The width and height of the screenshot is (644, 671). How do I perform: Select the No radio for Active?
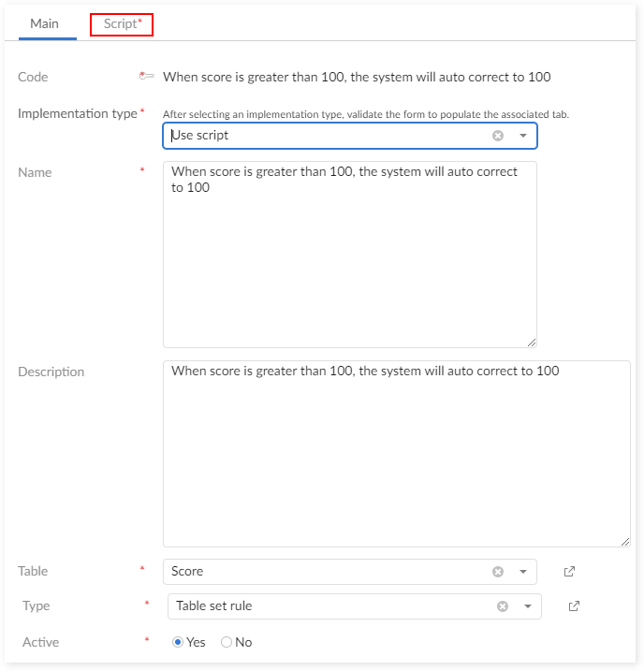pyautogui.click(x=227, y=642)
